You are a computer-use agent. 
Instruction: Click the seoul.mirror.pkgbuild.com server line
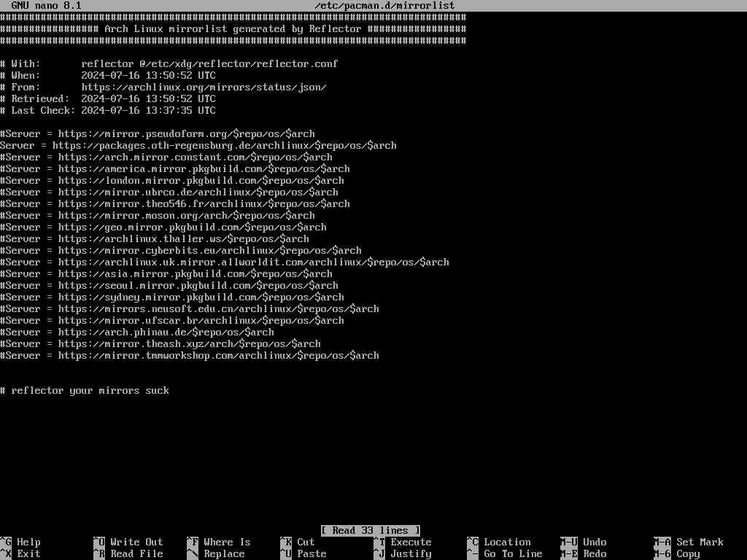[x=169, y=285]
